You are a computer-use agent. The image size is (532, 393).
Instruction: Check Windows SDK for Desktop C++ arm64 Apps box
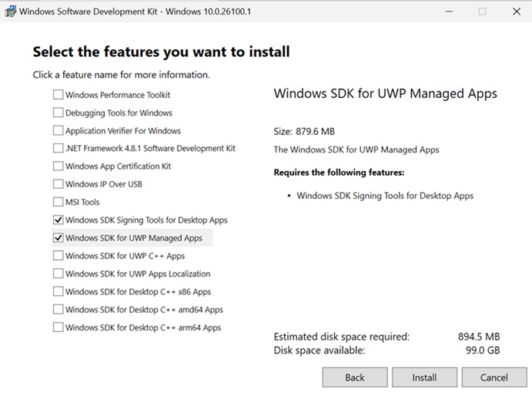point(58,327)
